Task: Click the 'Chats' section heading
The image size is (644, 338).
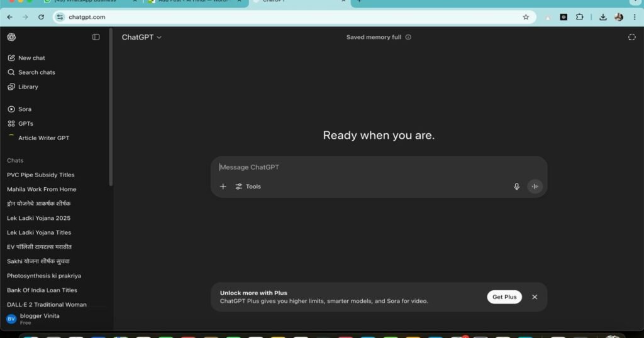Action: (15, 160)
